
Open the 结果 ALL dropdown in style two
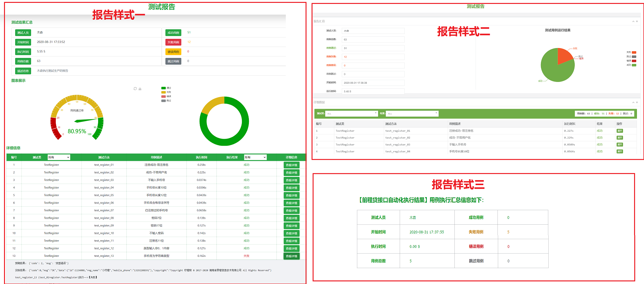click(x=412, y=113)
